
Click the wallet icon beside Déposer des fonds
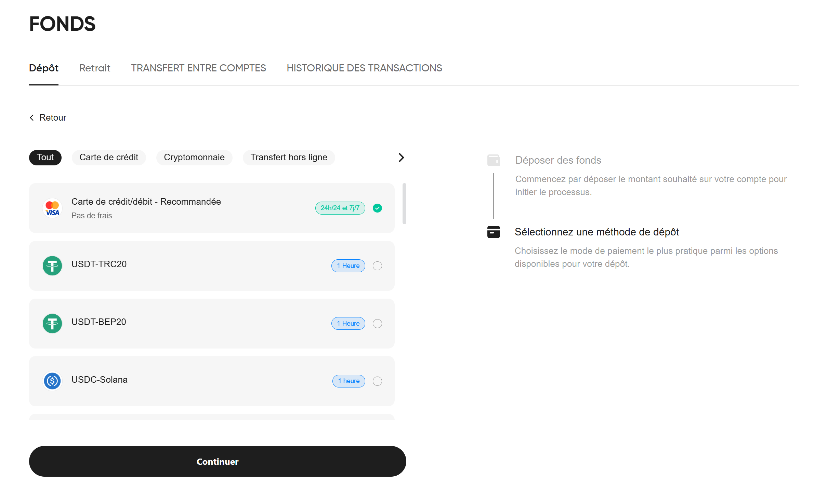coord(493,160)
